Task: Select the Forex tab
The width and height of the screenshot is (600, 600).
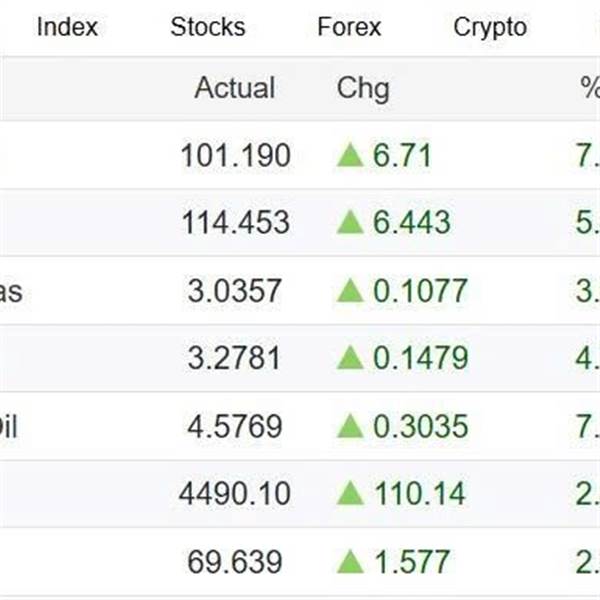Action: [349, 27]
